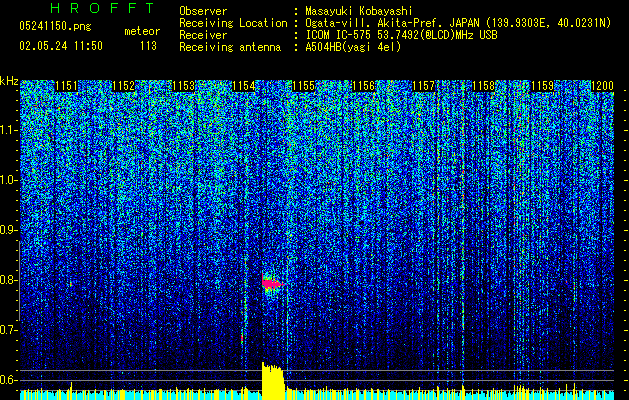Viewport: 629px width, 400px height.
Task: Click the 1155 time marker
Action: tap(304, 86)
